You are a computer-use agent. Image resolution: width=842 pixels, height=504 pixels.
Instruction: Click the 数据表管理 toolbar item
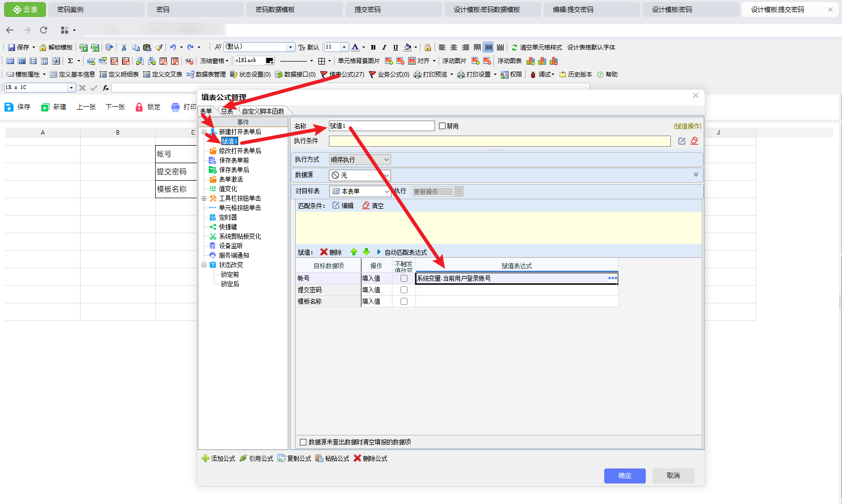tap(206, 75)
